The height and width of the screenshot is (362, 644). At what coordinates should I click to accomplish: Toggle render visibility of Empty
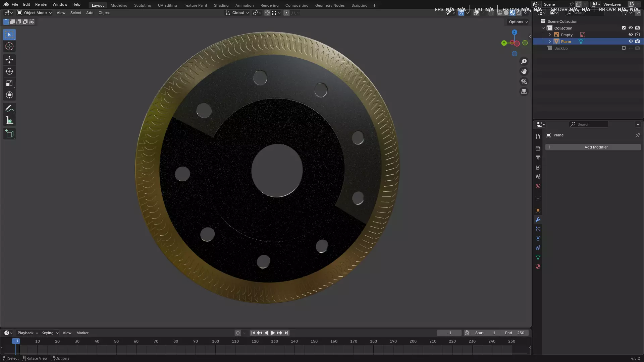click(x=638, y=35)
